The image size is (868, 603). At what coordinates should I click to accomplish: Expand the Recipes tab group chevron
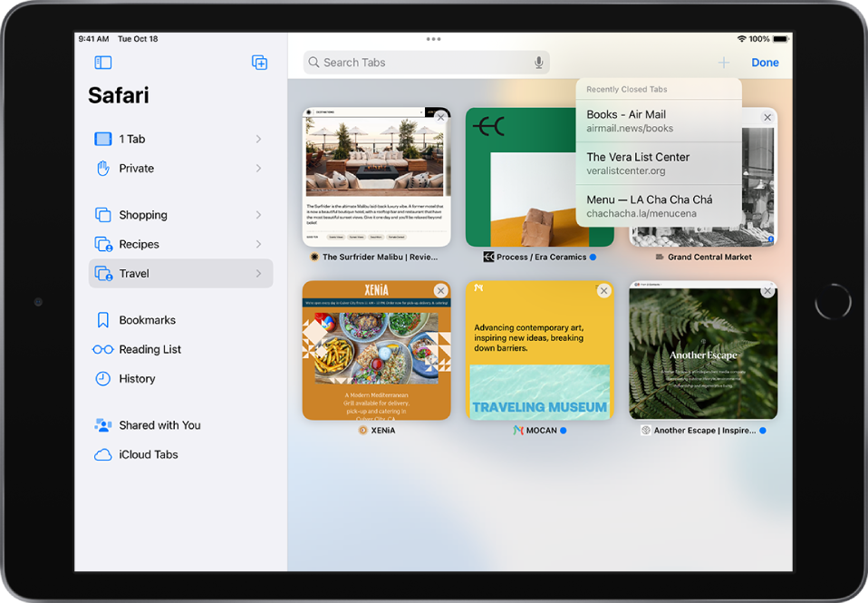[258, 244]
